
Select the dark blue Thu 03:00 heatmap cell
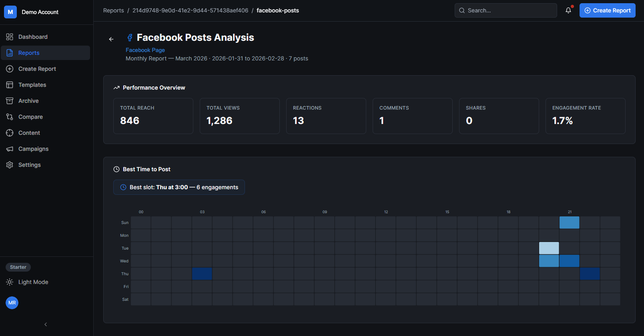tap(202, 274)
